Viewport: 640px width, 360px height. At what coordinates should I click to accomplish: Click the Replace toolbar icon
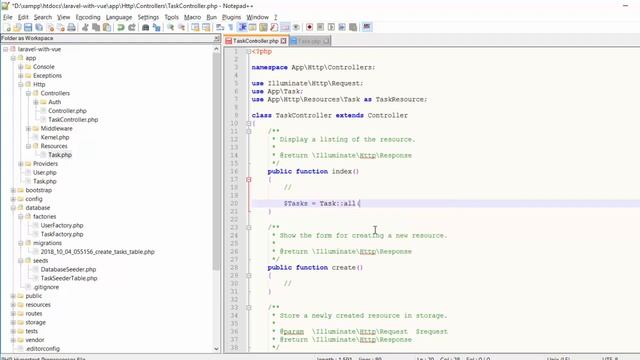pyautogui.click(x=156, y=27)
